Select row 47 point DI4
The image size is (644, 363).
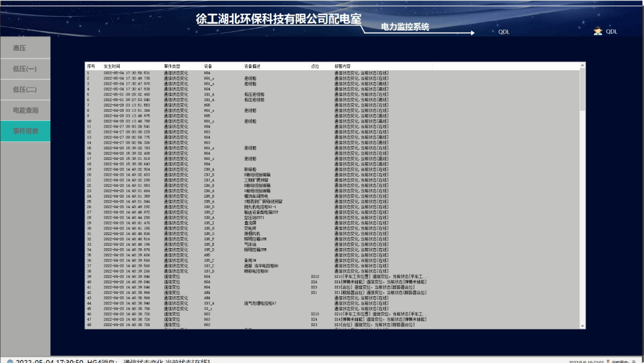tap(314, 319)
